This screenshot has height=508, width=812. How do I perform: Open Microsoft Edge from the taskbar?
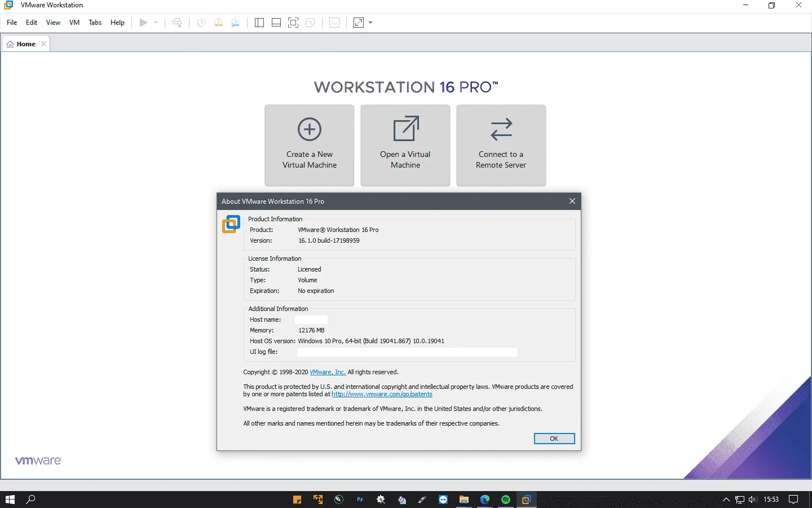coord(485,500)
